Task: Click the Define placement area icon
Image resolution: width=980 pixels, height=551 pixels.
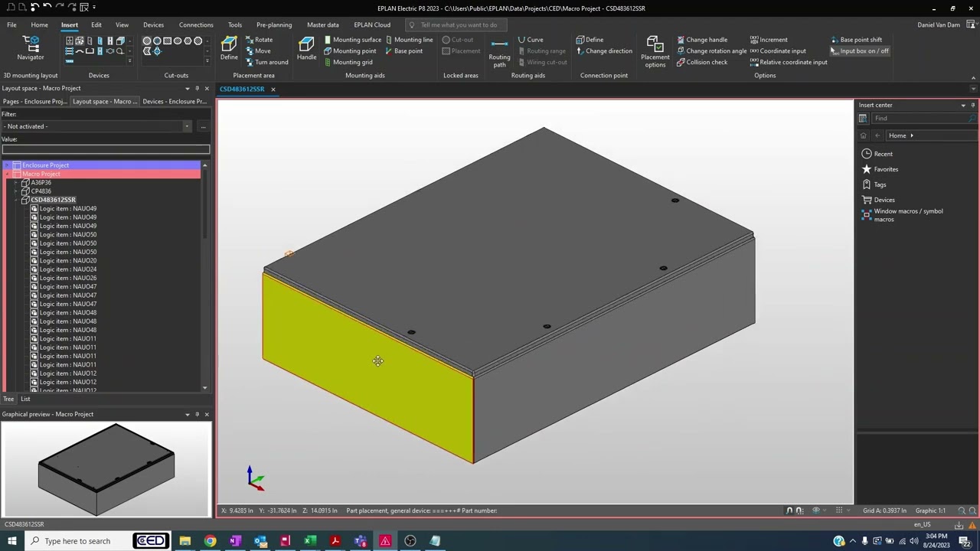Action: (229, 47)
